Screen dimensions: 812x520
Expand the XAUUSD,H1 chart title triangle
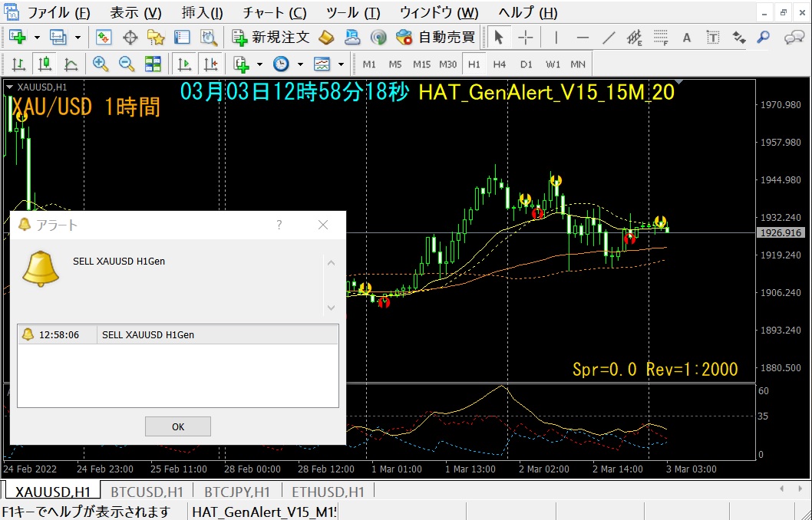(9, 87)
